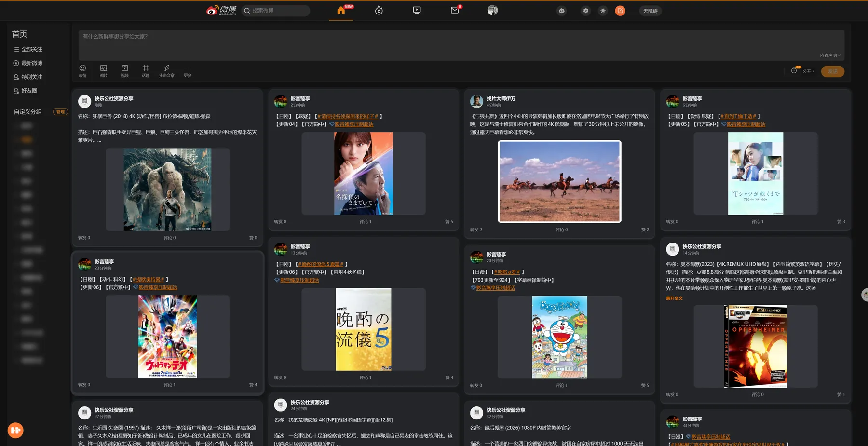Open the Settings gear icon in the header
The height and width of the screenshot is (446, 868).
[585, 11]
